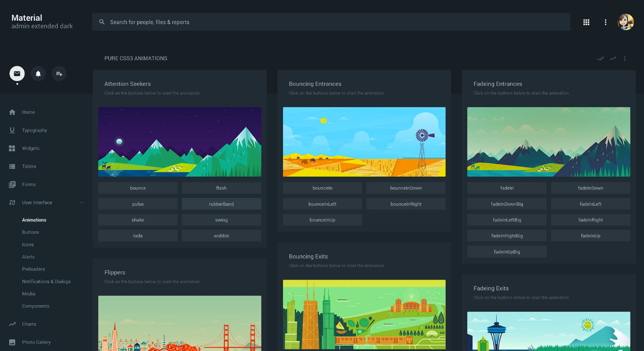Click the Charts trend icon in sidebar
Image resolution: width=644 pixels, height=351 pixels.
tap(12, 324)
